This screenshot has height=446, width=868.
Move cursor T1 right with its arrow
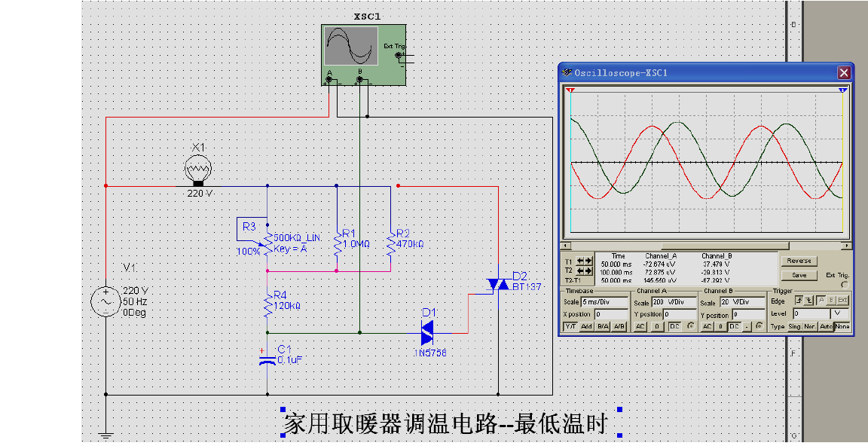[588, 261]
